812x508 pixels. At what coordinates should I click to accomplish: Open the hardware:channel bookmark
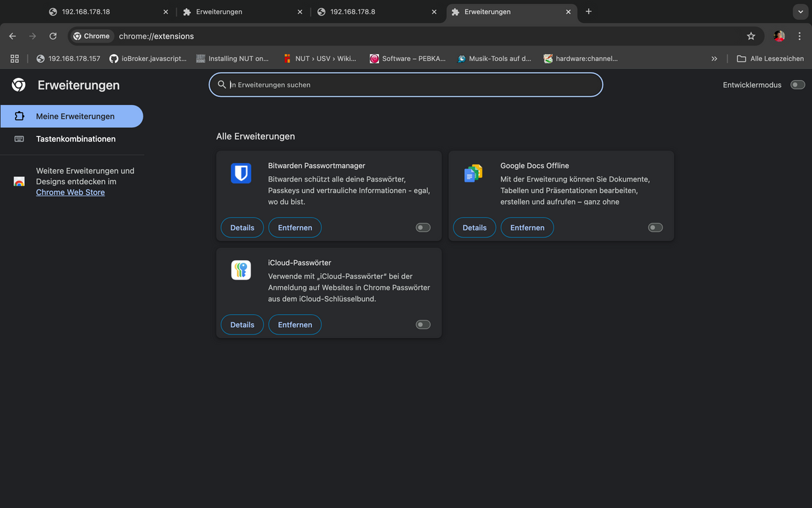pyautogui.click(x=581, y=59)
